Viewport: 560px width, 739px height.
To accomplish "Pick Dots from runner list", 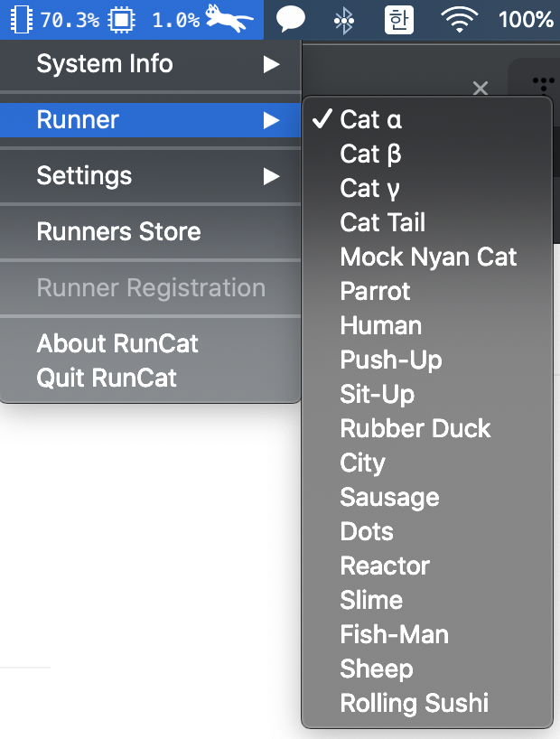I will click(427, 531).
